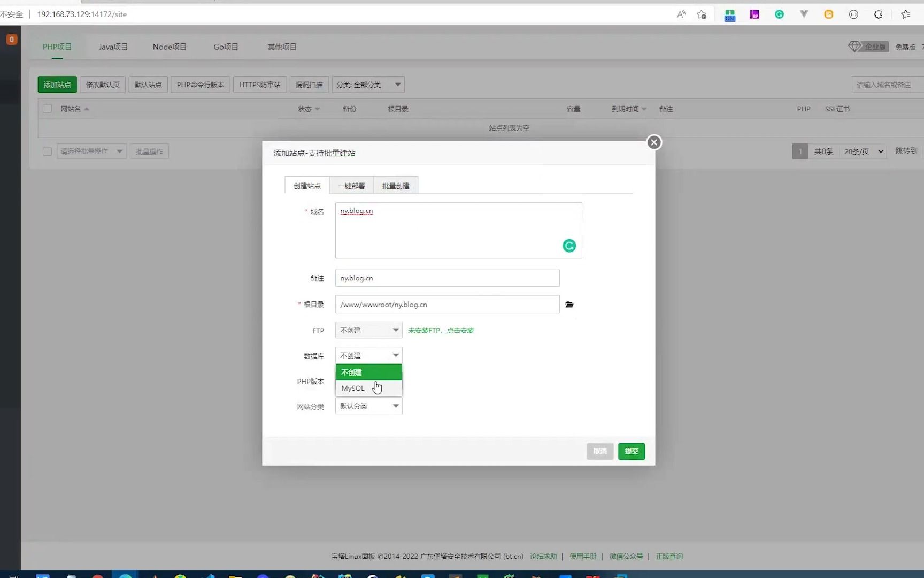Open Chrome from the Windows taskbar
Image resolution: width=924 pixels, height=578 pixels.
(181, 575)
